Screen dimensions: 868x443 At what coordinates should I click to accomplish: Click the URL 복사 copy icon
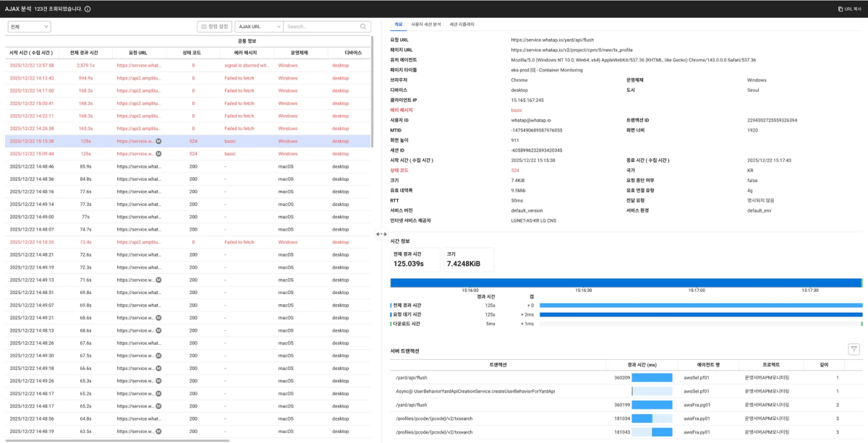coord(839,9)
